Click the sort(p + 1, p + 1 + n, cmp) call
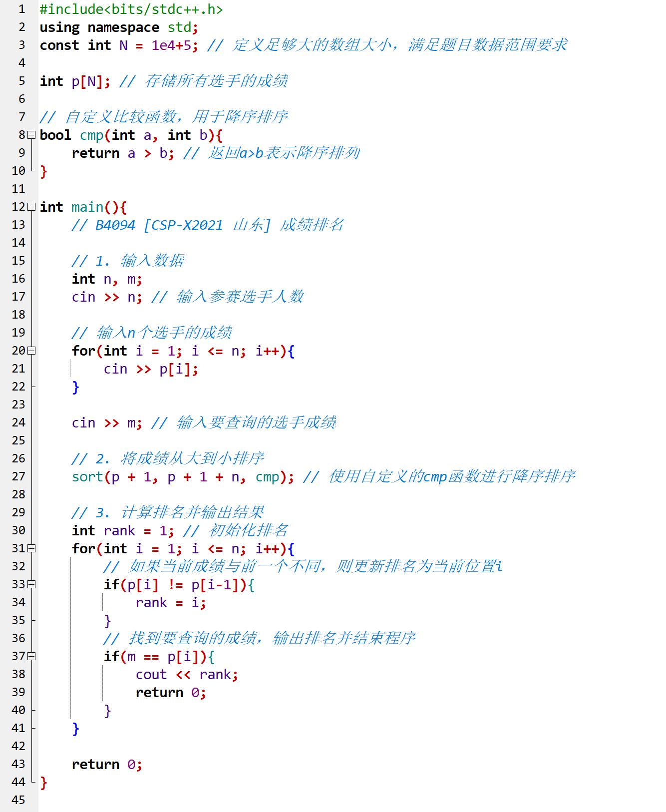 pos(183,477)
